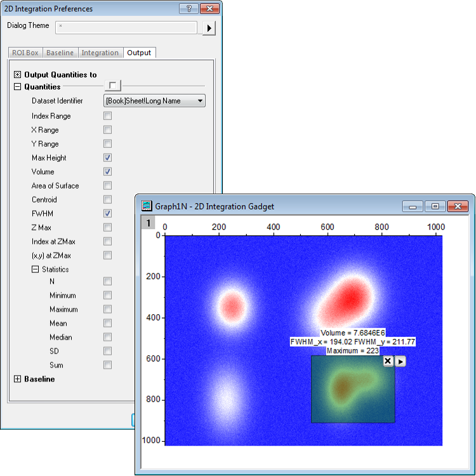The image size is (476, 476).
Task: Collapse the Statistics tree node
Action: point(36,269)
